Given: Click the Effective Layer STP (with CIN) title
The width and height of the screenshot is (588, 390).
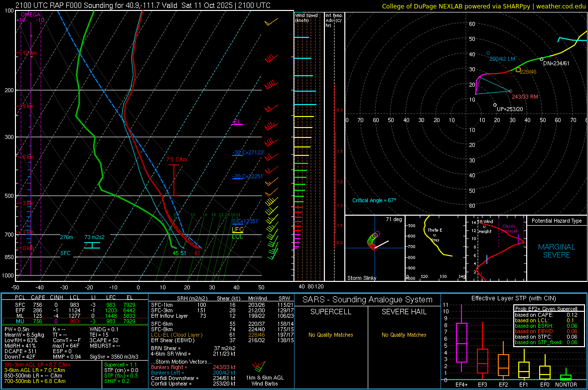Looking at the screenshot, I should pyautogui.click(x=513, y=298).
